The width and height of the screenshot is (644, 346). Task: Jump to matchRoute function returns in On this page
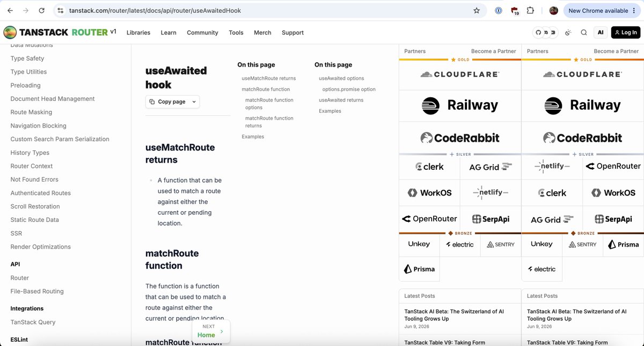pyautogui.click(x=269, y=122)
